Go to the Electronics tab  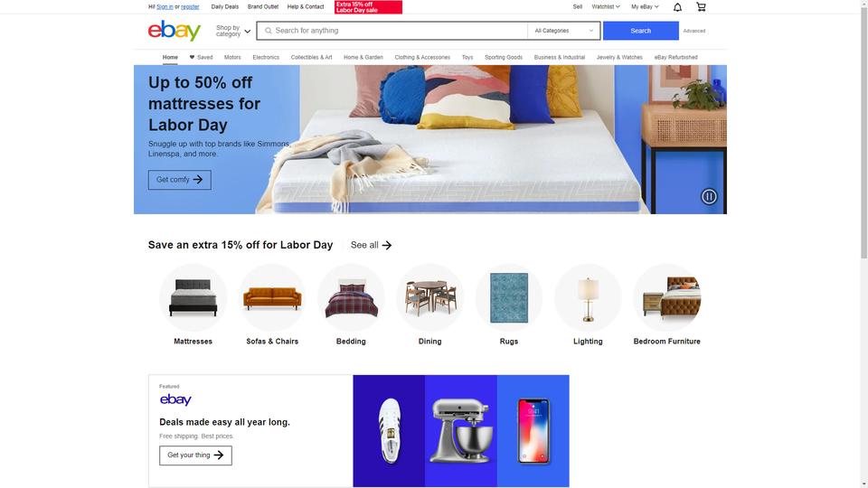[x=266, y=58]
